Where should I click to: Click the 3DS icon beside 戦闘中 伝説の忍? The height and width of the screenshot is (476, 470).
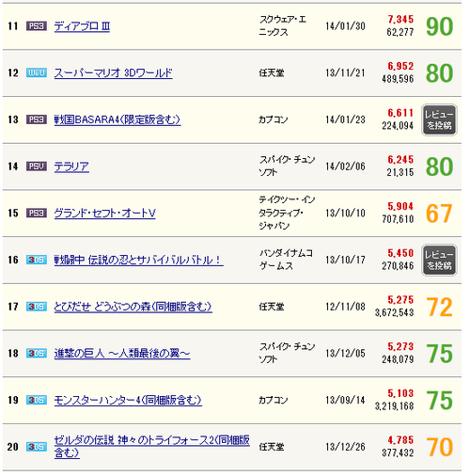tap(37, 260)
